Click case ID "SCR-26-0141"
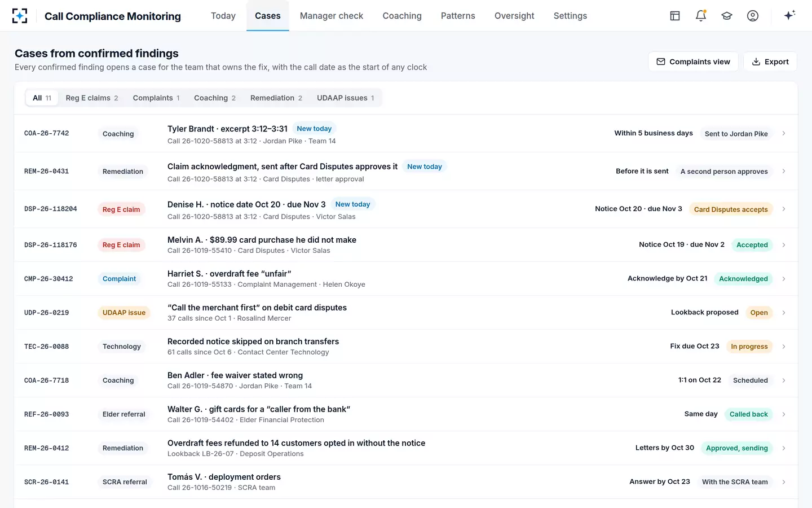This screenshot has height=508, width=812. (46, 482)
